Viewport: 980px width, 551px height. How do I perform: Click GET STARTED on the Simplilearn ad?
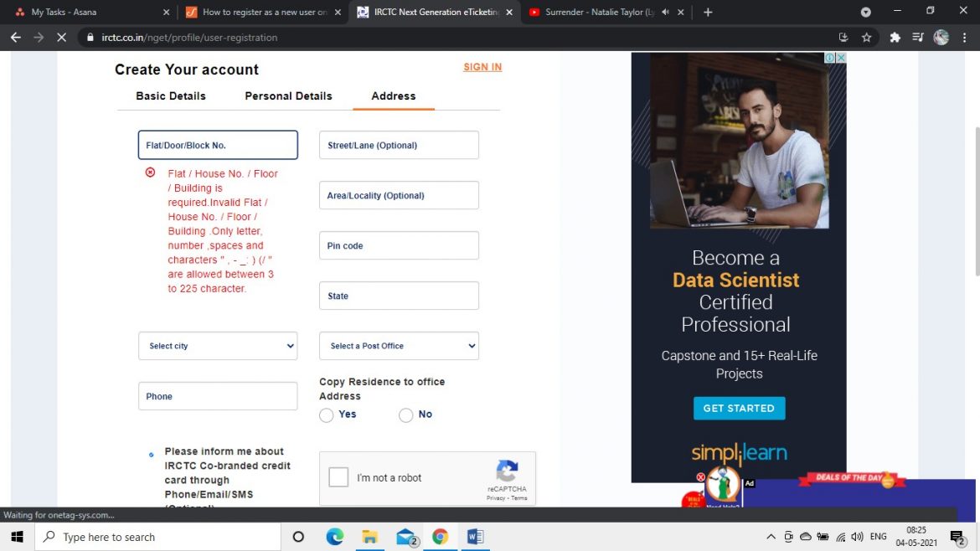tap(739, 408)
